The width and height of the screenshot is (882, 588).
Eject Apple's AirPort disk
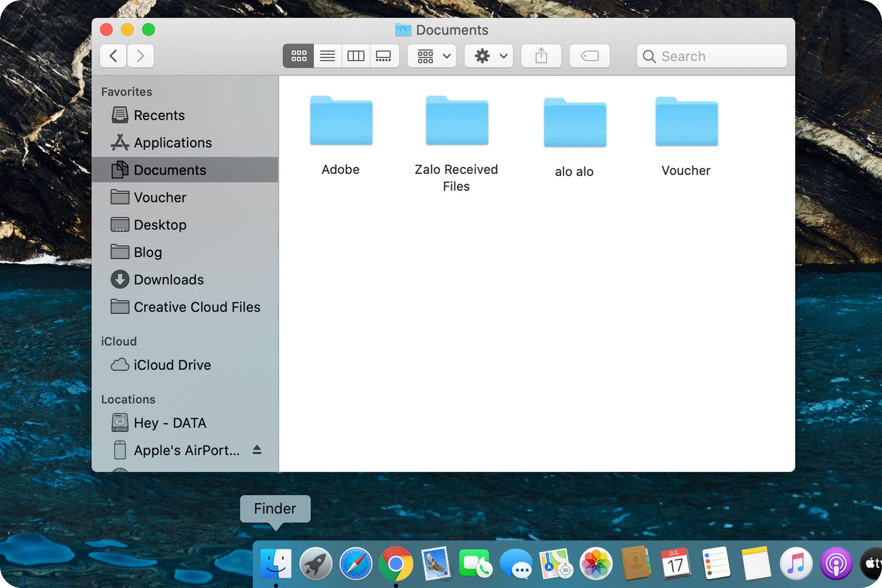point(257,450)
